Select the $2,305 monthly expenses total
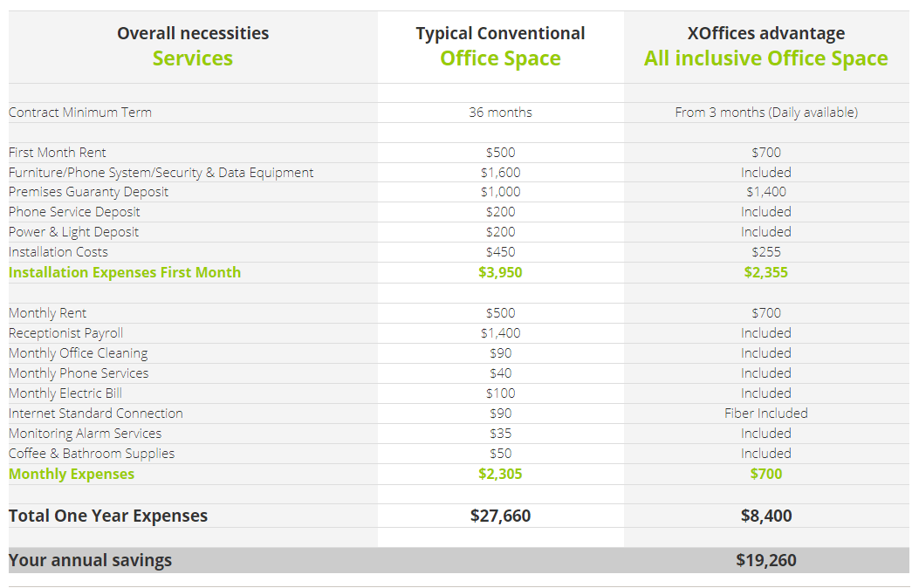The image size is (919, 588). [x=500, y=474]
